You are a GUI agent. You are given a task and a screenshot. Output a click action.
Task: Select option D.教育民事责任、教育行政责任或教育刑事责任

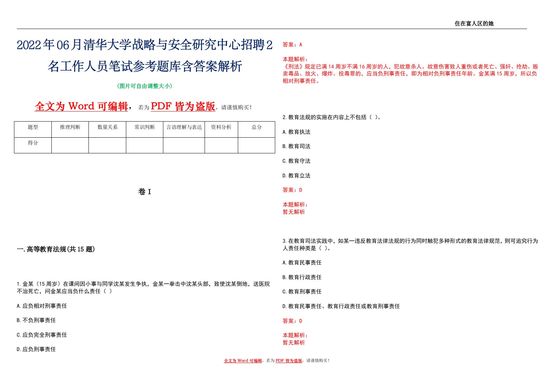pos(341,306)
